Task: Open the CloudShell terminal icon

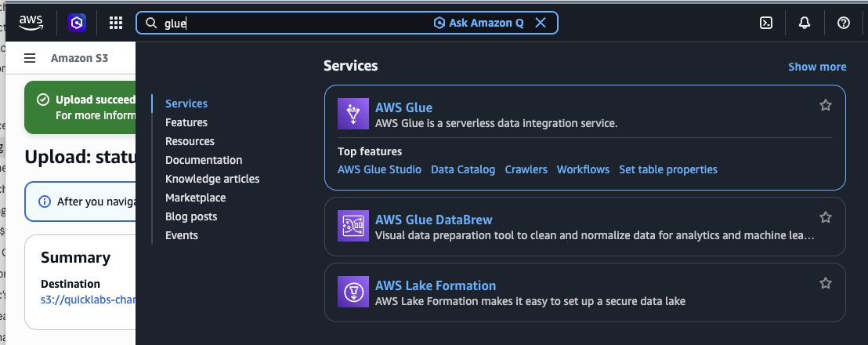Action: point(766,23)
